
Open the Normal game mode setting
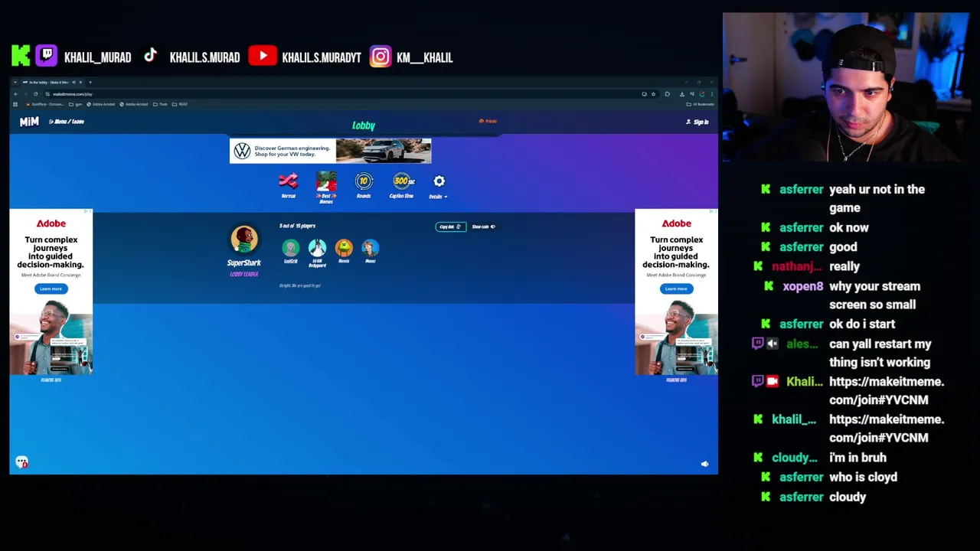pyautogui.click(x=288, y=186)
